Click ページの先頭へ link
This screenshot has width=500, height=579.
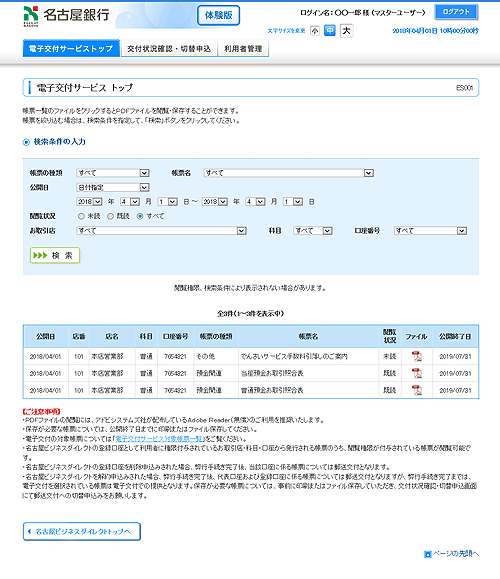tap(456, 554)
